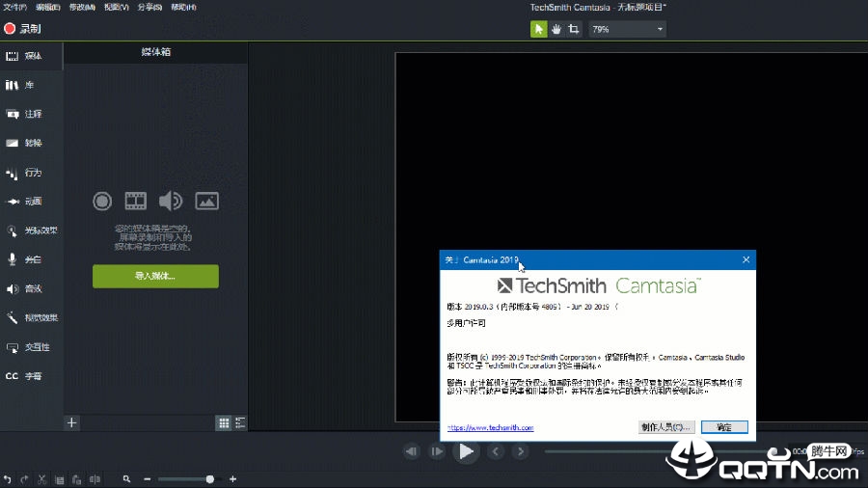Click the Play button in playback controls

tap(466, 452)
